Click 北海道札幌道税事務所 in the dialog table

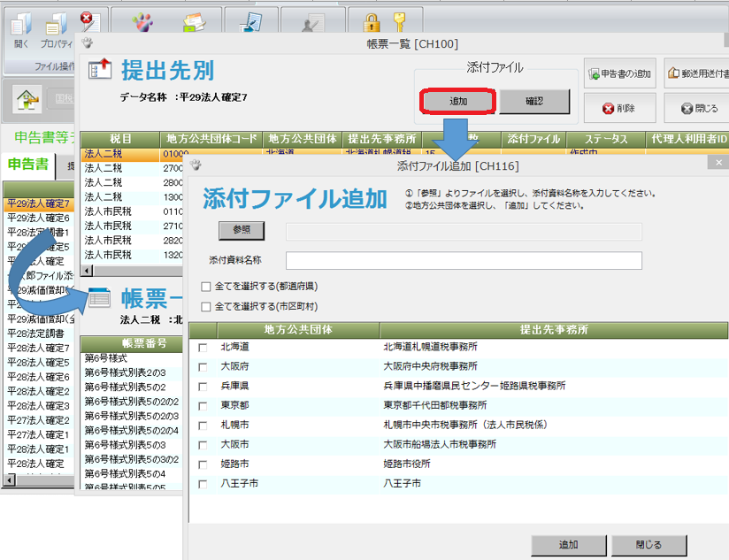point(431,347)
